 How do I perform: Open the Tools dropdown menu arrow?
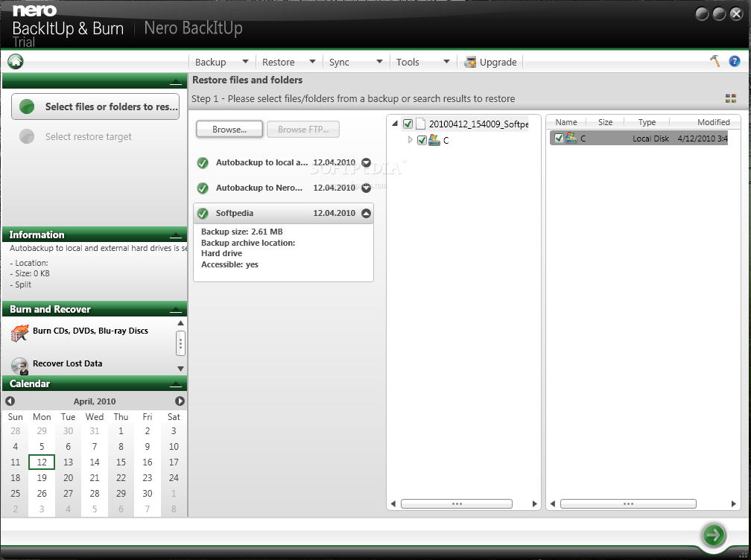coord(446,61)
